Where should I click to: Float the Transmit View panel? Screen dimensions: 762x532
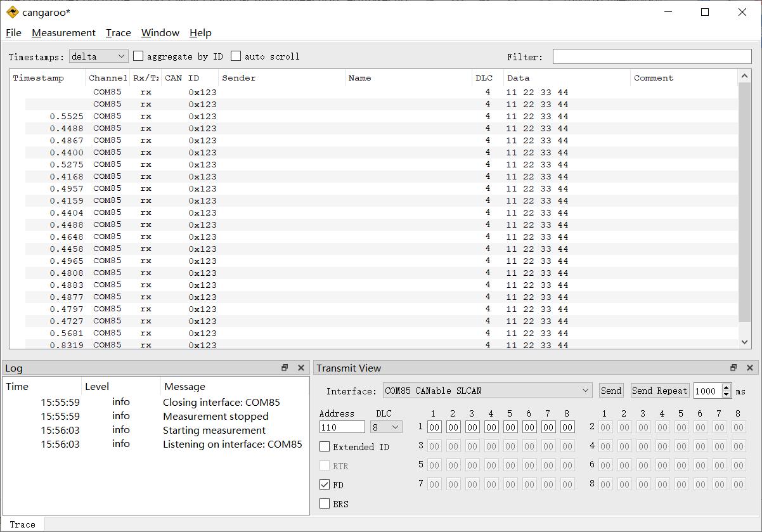(x=733, y=368)
